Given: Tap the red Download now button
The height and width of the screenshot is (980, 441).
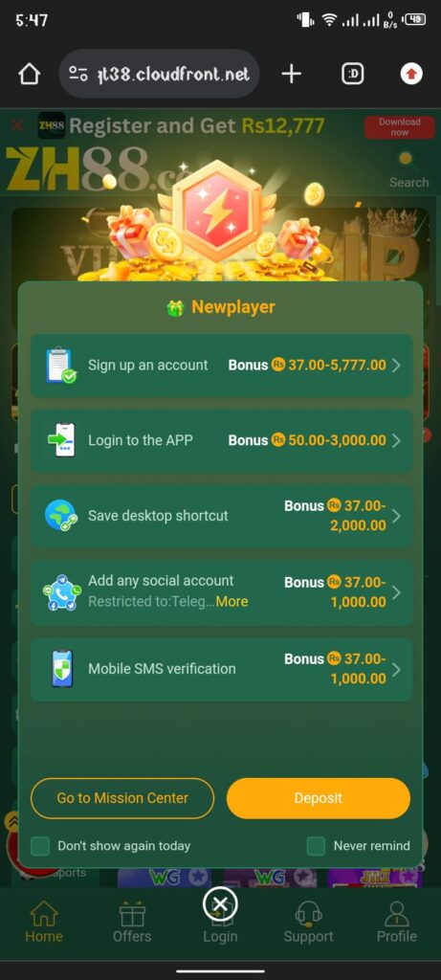Looking at the screenshot, I should [399, 127].
